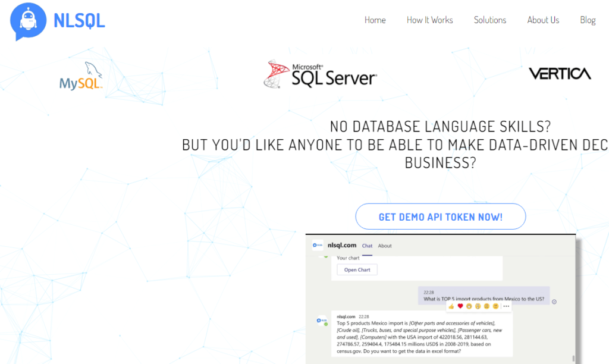The height and width of the screenshot is (364, 609).
Task: Click the 'Your chart' label
Action: click(x=348, y=258)
